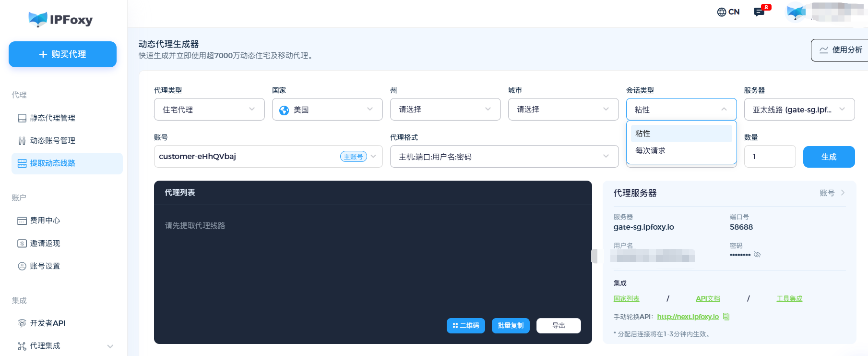Go to 费用中心

(67, 221)
